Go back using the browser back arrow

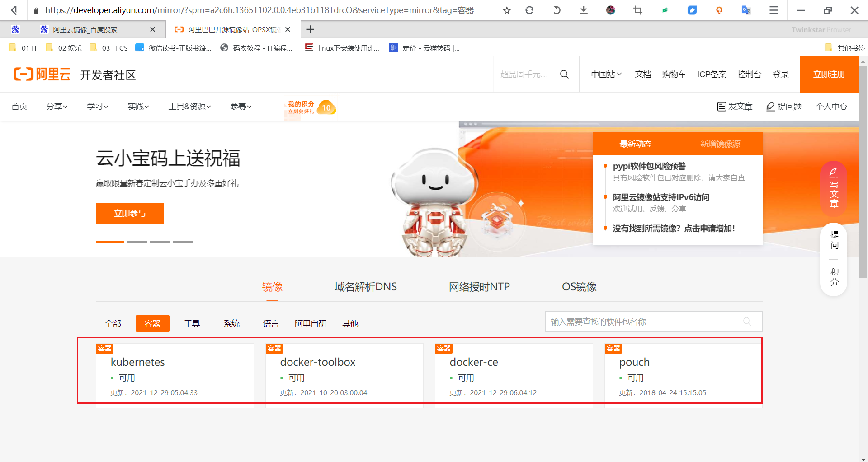pyautogui.click(x=14, y=10)
